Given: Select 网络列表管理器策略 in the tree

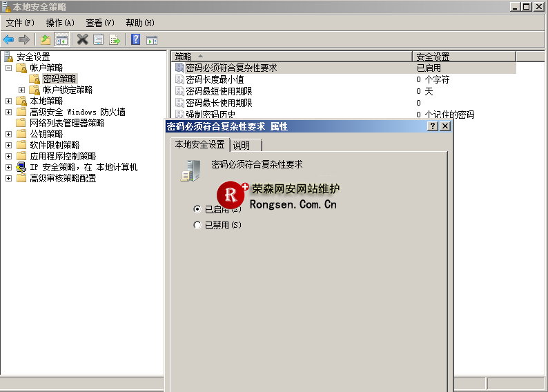Looking at the screenshot, I should 67,123.
